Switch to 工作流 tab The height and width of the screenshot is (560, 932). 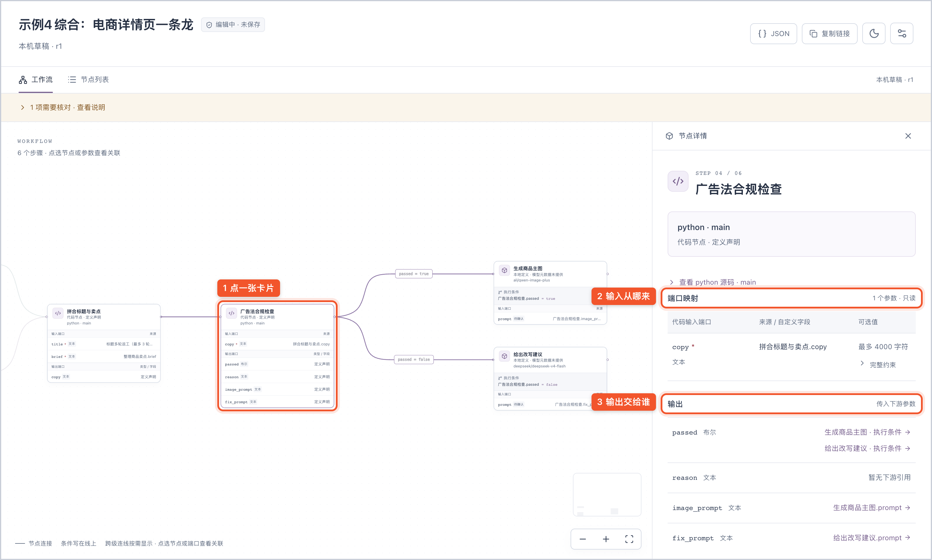click(36, 80)
